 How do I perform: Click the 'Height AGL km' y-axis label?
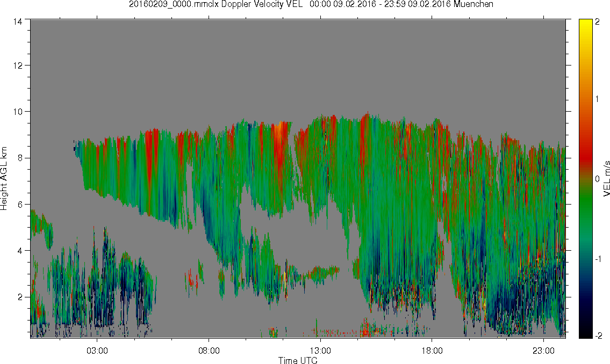(4, 179)
